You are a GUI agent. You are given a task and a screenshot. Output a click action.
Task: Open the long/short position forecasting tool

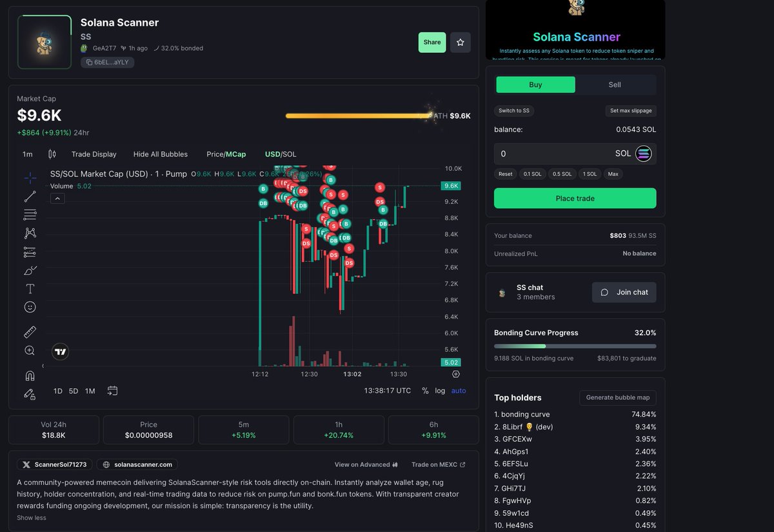[30, 252]
